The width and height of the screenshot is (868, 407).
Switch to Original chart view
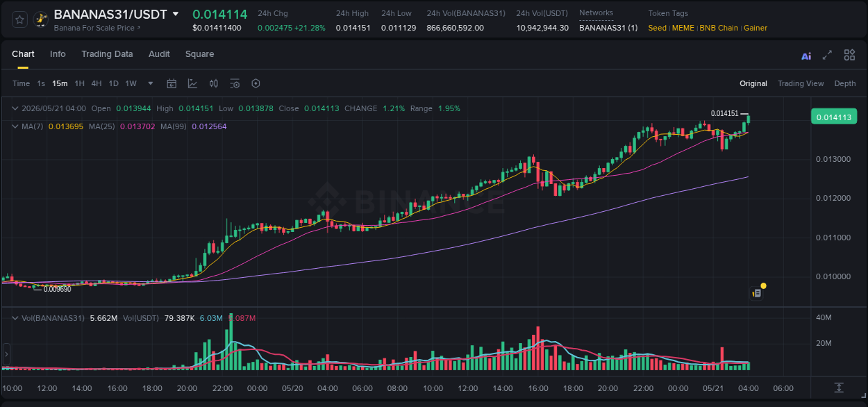(x=753, y=83)
